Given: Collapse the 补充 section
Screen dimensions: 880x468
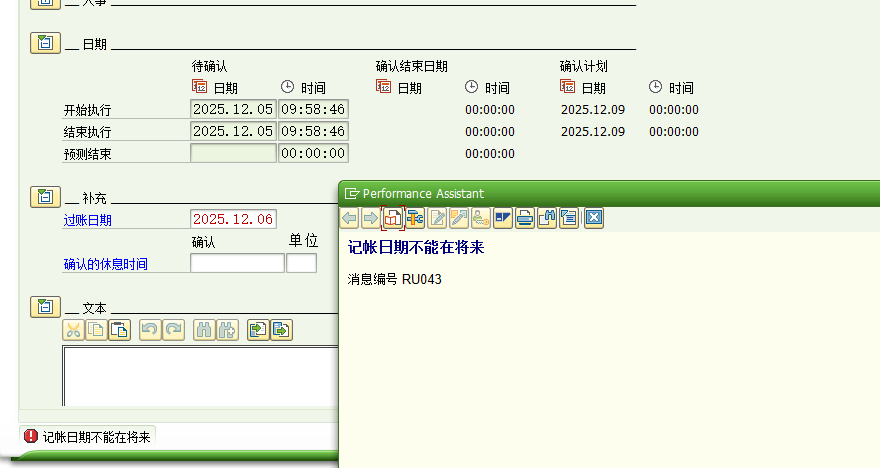Looking at the screenshot, I should point(45,197).
